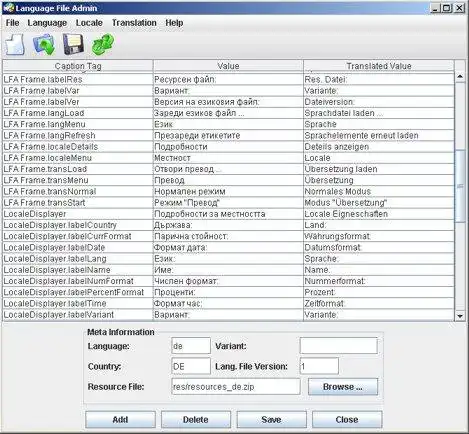Open the File menu
This screenshot has height=434, width=469.
click(12, 23)
